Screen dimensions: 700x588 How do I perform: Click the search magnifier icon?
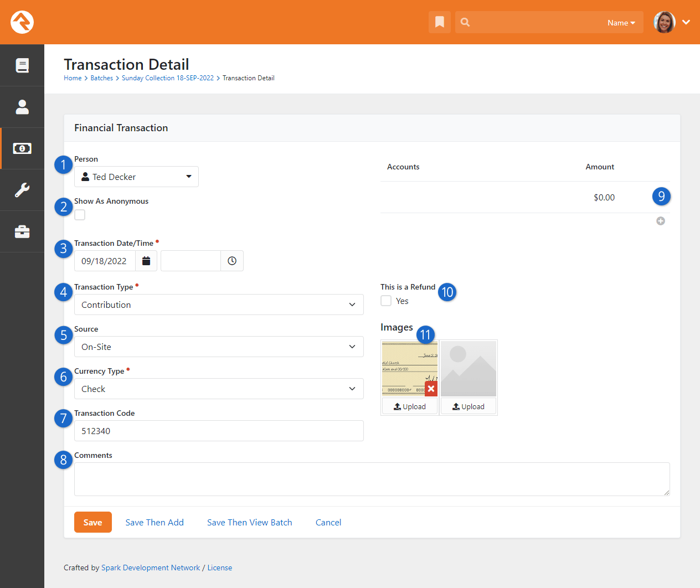pos(465,22)
